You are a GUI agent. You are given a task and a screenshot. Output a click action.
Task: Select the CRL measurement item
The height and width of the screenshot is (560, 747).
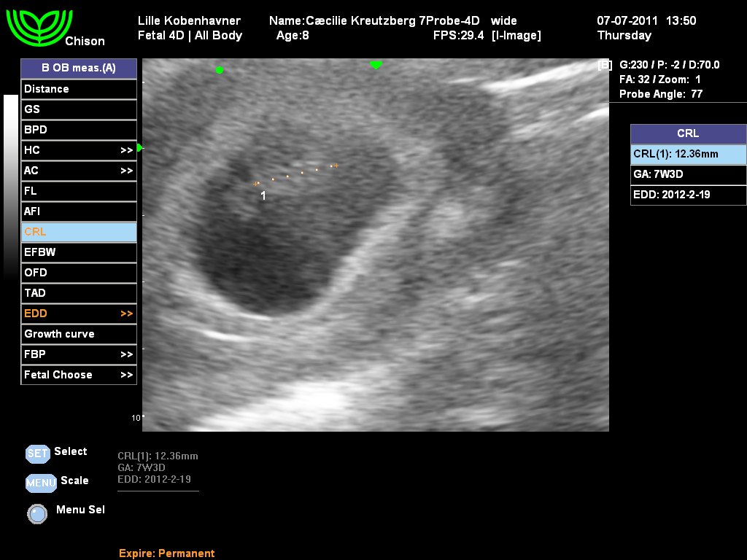coord(78,232)
